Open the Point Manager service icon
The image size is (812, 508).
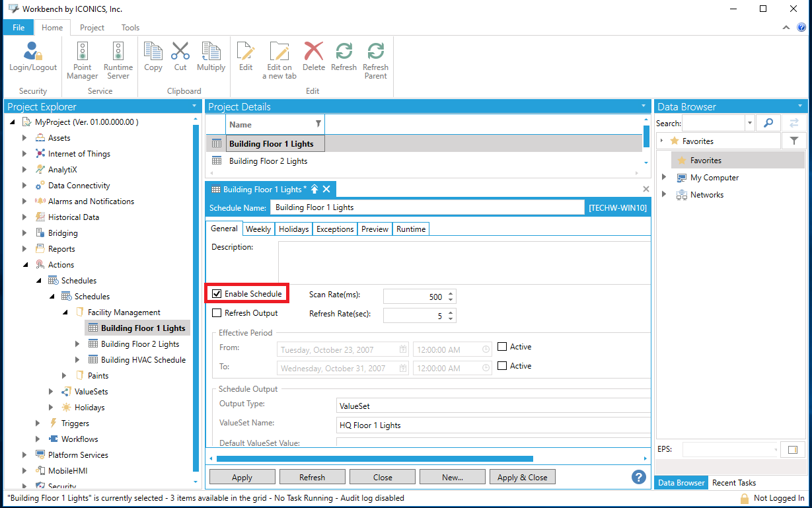82,52
